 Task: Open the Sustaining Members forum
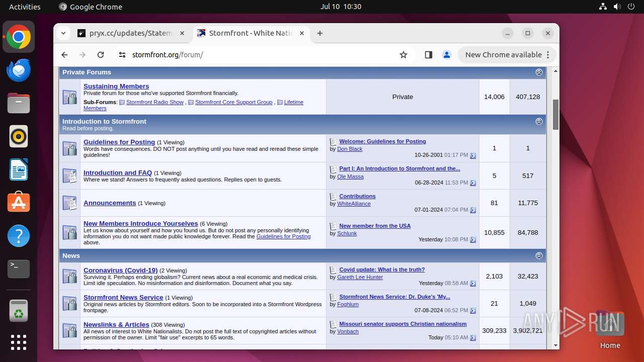[116, 86]
